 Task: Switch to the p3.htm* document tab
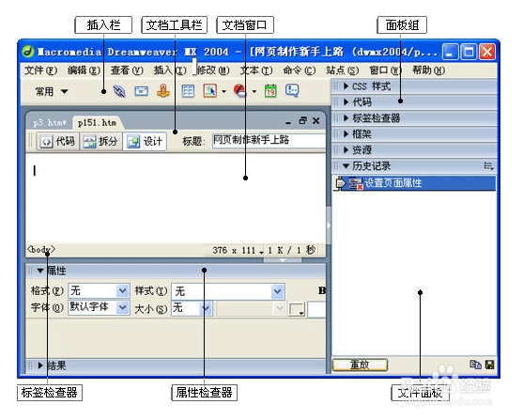50,123
